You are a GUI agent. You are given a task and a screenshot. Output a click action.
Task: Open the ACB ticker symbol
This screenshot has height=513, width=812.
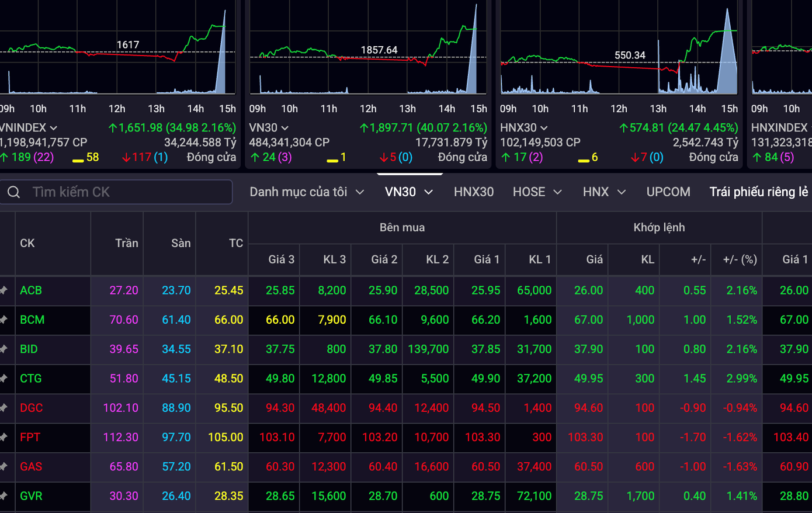click(31, 290)
